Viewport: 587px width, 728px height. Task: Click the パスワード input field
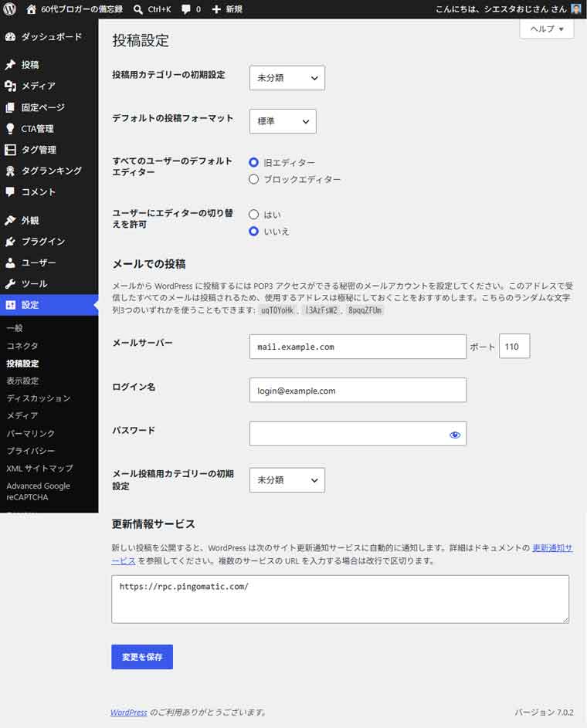(x=358, y=434)
